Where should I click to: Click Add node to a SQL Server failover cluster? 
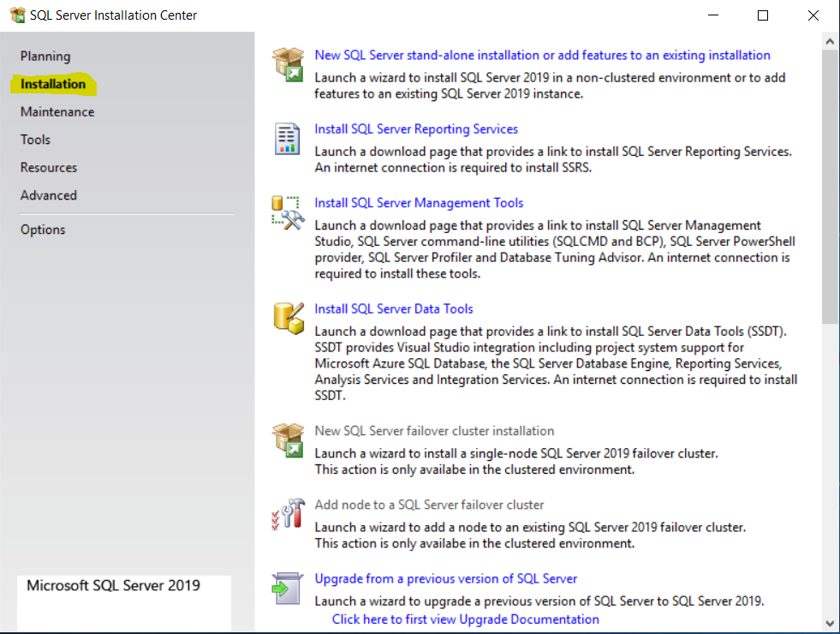[x=429, y=505]
